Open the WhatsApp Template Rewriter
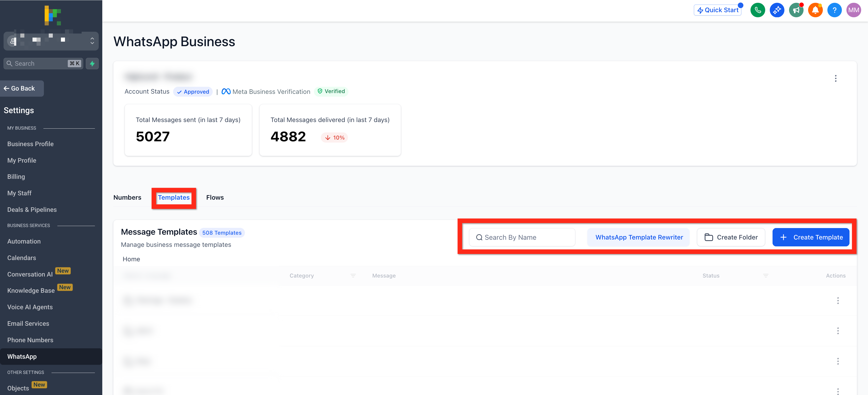Viewport: 868px width, 395px height. 639,237
